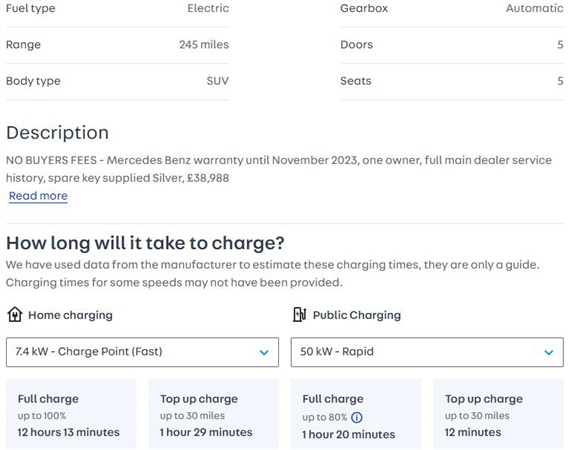The width and height of the screenshot is (568, 450).
Task: Select the Top up charge 12 minutes card
Action: (x=498, y=414)
